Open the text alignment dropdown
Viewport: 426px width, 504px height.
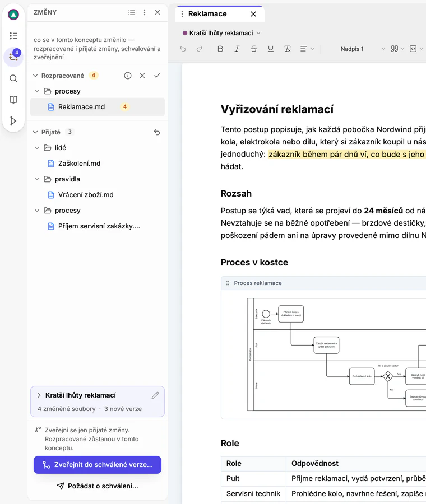(x=307, y=49)
